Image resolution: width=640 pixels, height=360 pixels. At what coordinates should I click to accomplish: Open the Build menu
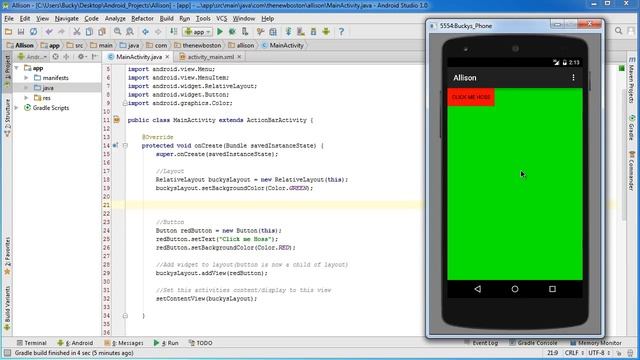pos(166,18)
